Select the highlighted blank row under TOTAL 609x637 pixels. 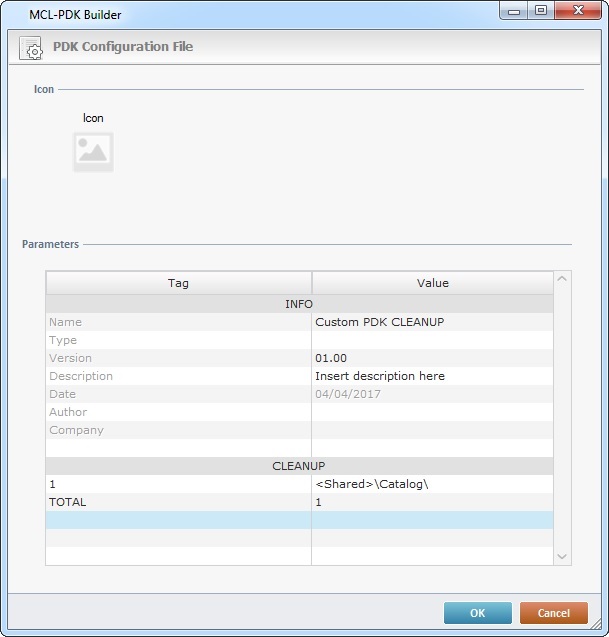[298, 520]
